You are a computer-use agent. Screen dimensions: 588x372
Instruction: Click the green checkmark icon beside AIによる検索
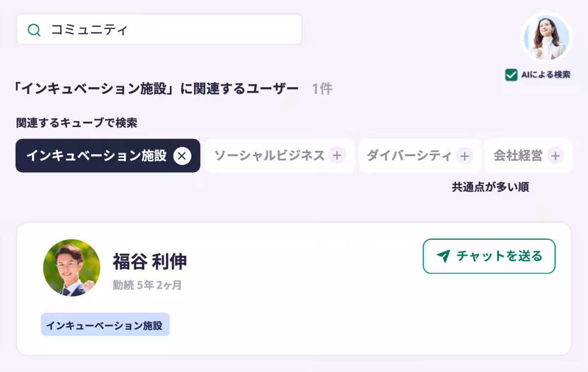pos(512,75)
